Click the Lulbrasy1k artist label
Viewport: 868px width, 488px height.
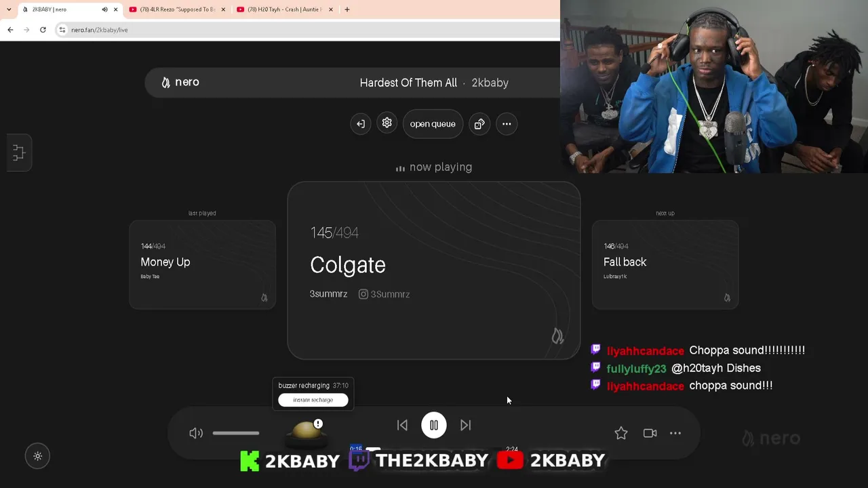click(x=615, y=277)
